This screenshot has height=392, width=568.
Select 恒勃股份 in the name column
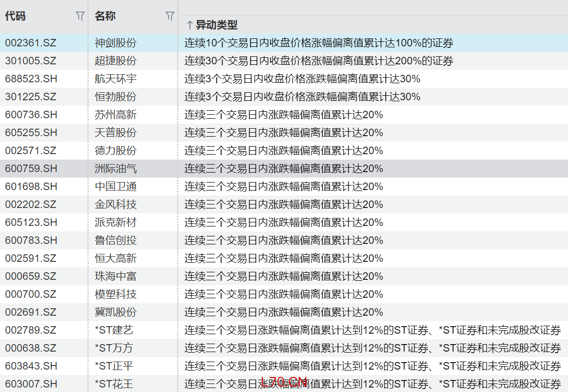click(116, 97)
